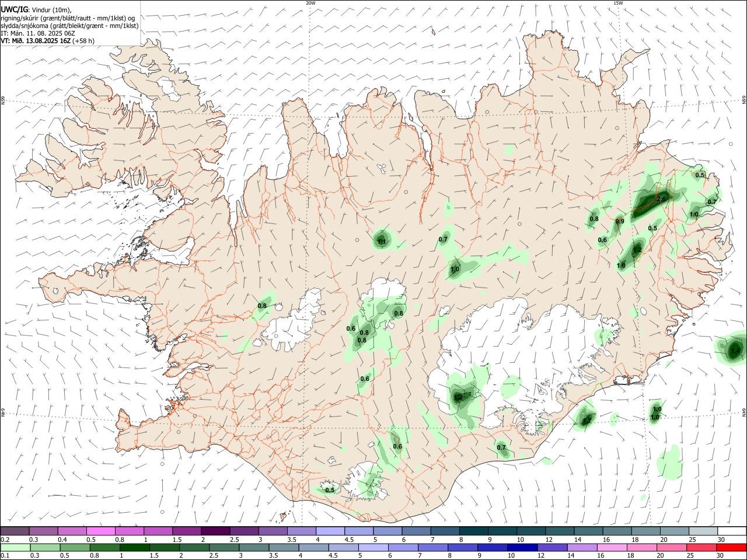This screenshot has width=747, height=560.
Task: Choose the orchid swatch at 0.4 in the upper legend row
Action: pyautogui.click(x=72, y=531)
